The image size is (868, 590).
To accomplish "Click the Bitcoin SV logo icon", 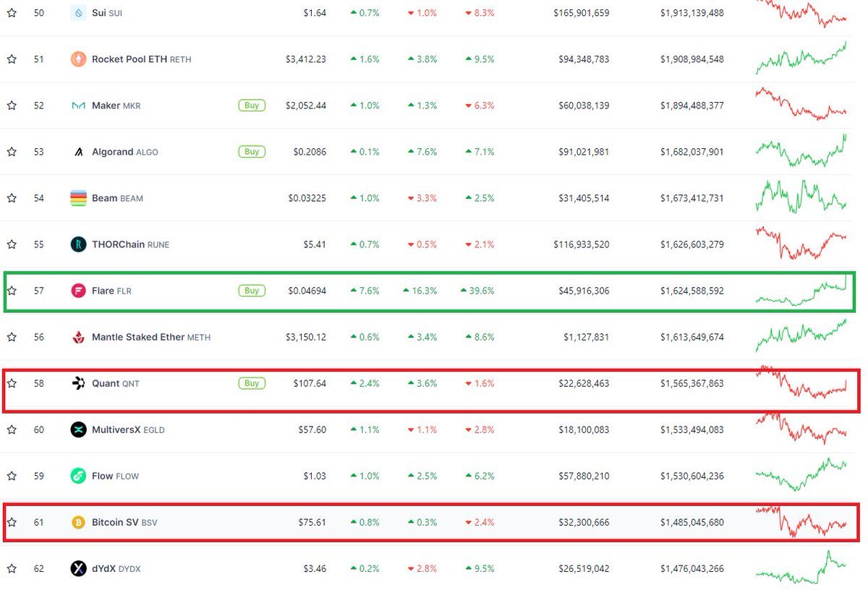I will point(78,522).
